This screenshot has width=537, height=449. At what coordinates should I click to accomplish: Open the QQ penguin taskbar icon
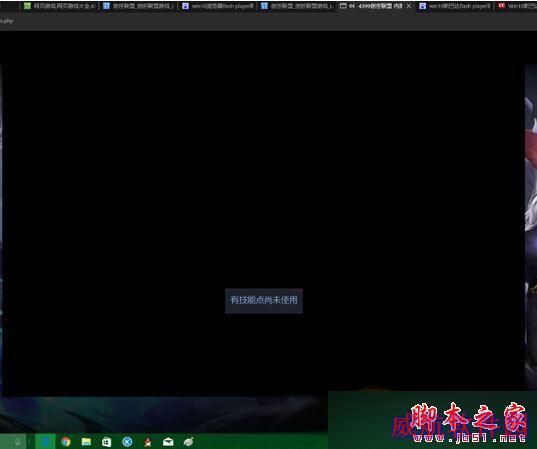point(148,442)
